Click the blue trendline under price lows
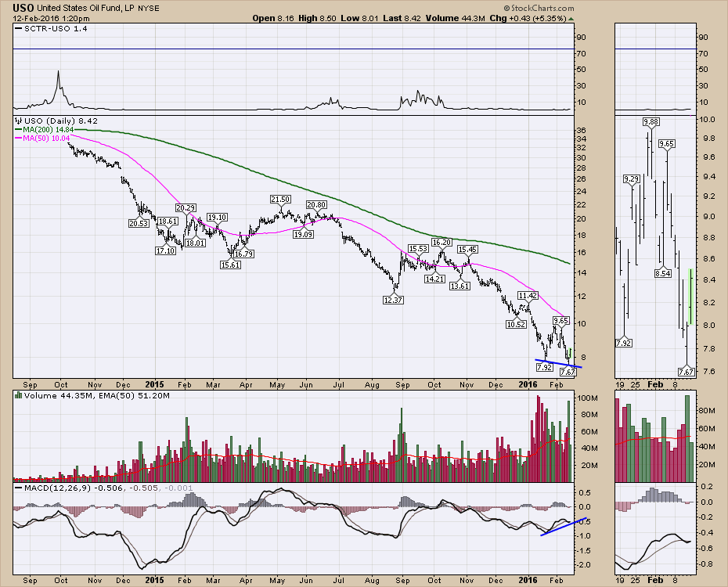The width and height of the screenshot is (728, 587). (x=559, y=363)
